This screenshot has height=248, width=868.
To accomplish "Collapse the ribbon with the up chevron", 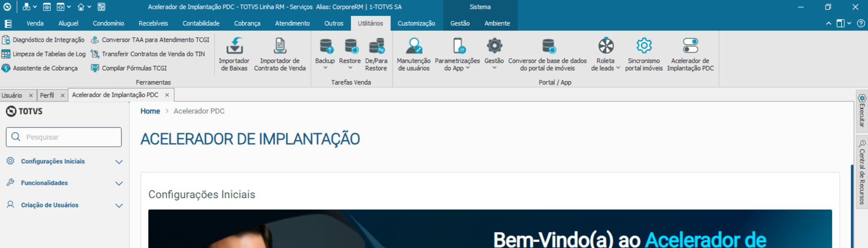I will tap(829, 23).
